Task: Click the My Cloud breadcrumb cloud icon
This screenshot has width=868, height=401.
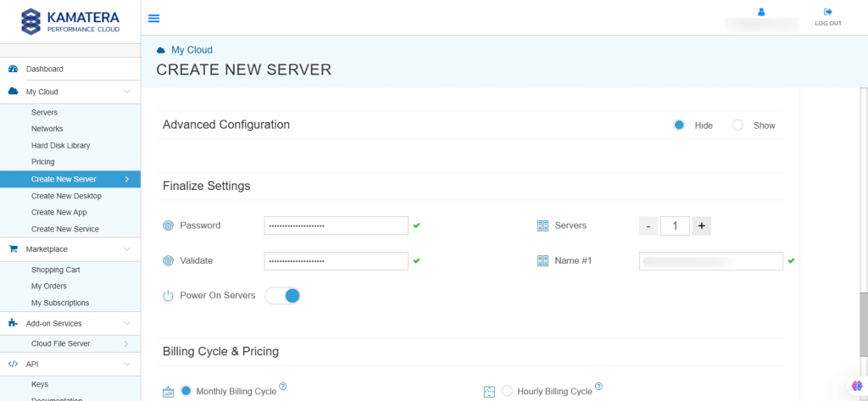Action: pos(161,51)
